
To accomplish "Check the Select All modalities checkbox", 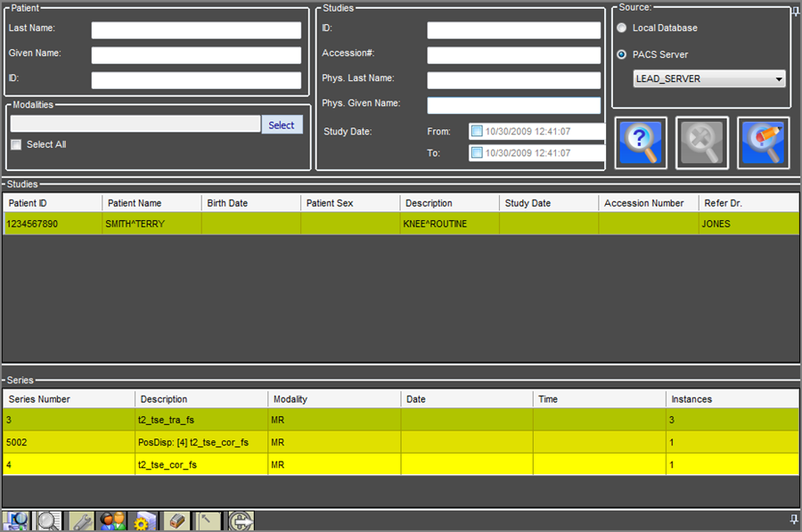I will point(16,144).
